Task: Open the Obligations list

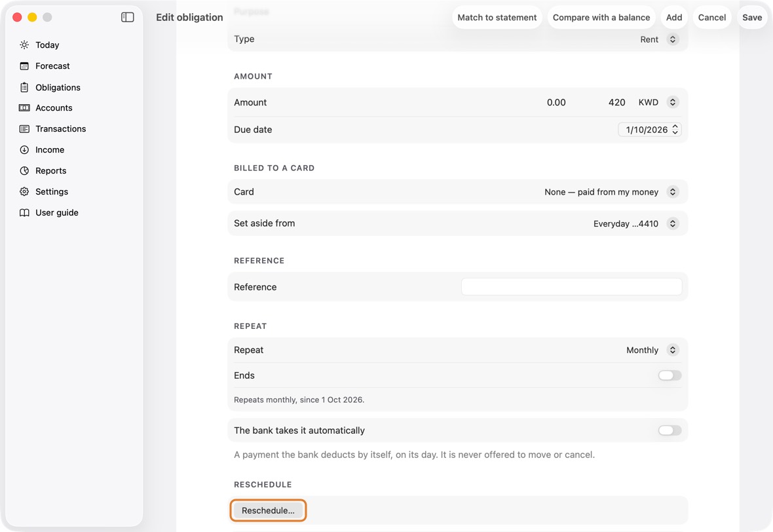Action: click(x=58, y=87)
